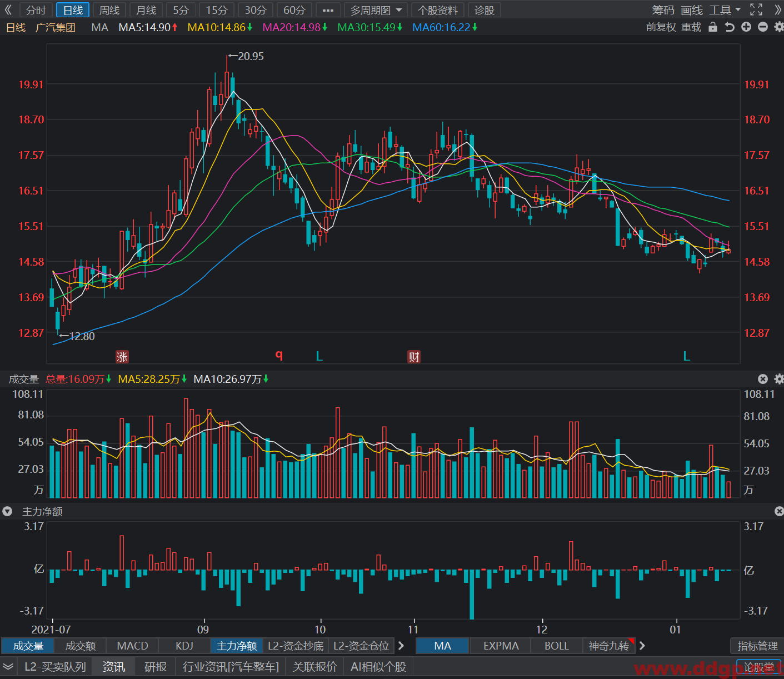Expand right panel with double-chevron
The image size is (784, 679).
tap(777, 10)
